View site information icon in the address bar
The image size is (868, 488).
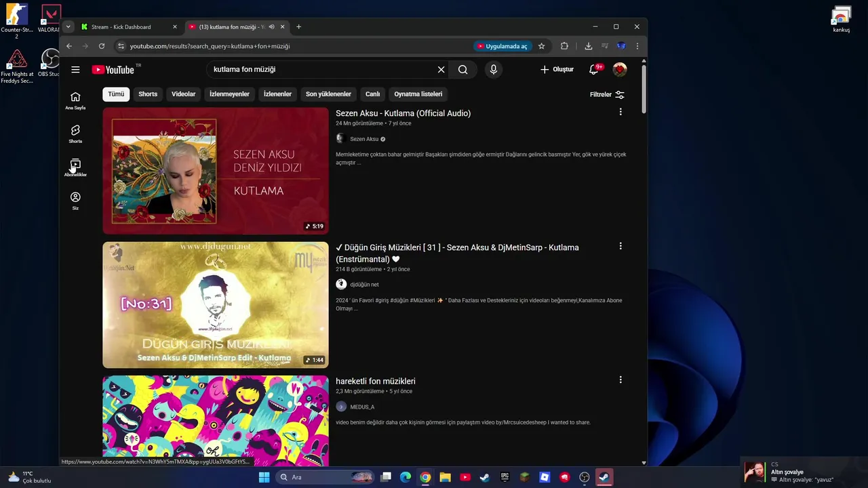pyautogui.click(x=121, y=46)
